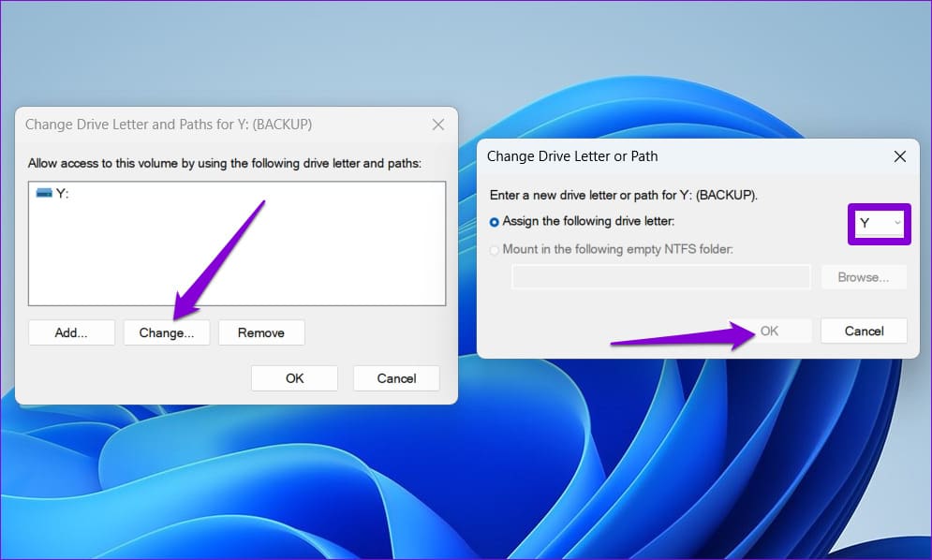Viewport: 932px width, 560px height.
Task: Click the Change Drive Letter or Path title bar
Action: pyautogui.click(x=656, y=156)
